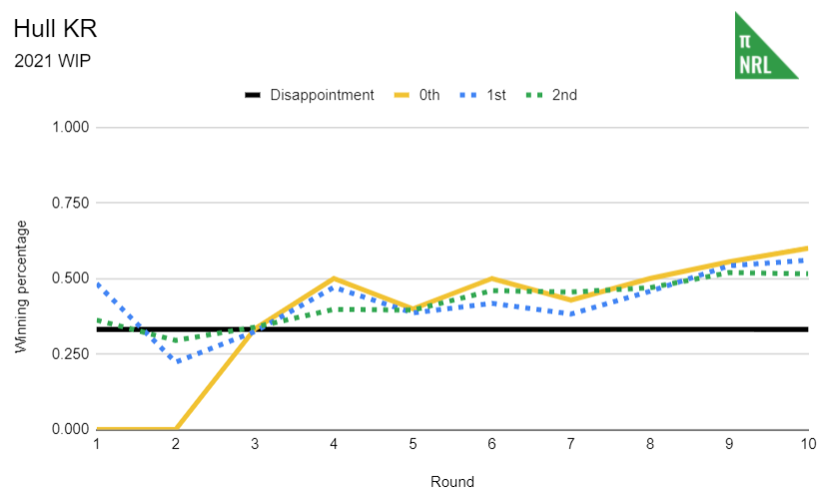Click the Winning percentage y-axis title
This screenshot has height=504, width=823.
[x=21, y=286]
